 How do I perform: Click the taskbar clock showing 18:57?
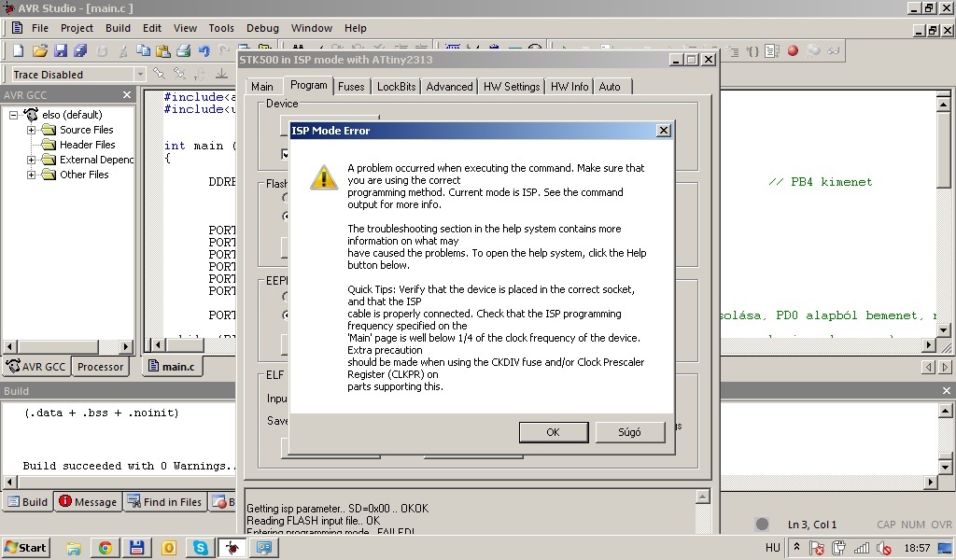[917, 548]
